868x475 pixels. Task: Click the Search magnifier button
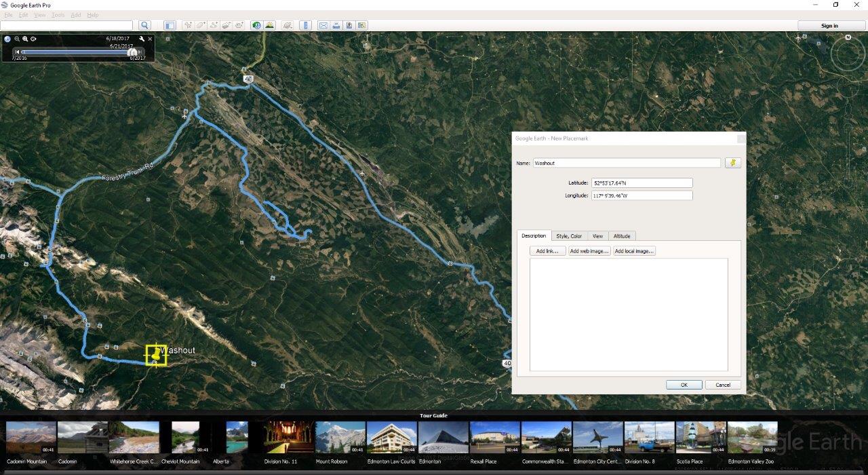(x=144, y=26)
